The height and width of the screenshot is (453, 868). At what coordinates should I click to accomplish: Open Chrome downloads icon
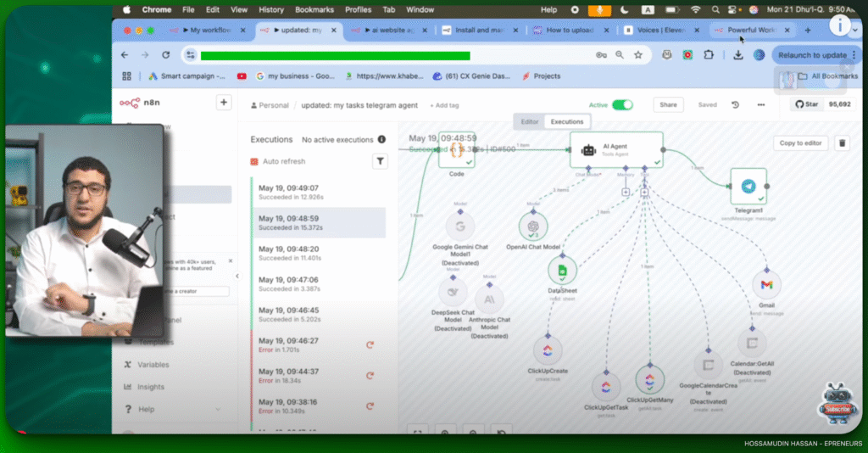pos(738,55)
